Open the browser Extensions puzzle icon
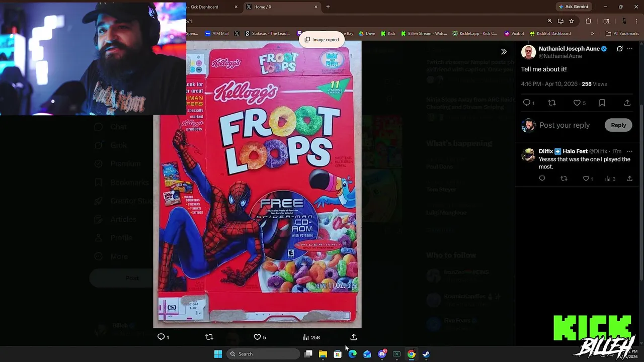Viewport: 644px width, 362px height. point(589,21)
